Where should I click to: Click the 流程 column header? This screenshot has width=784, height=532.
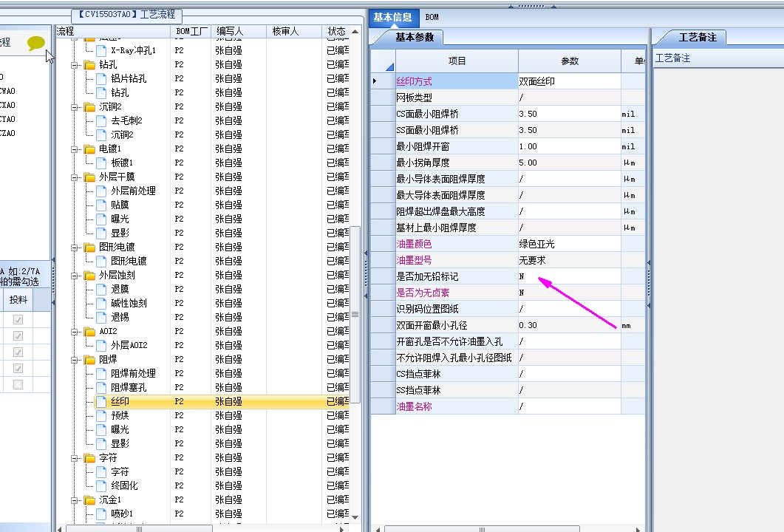pyautogui.click(x=113, y=32)
